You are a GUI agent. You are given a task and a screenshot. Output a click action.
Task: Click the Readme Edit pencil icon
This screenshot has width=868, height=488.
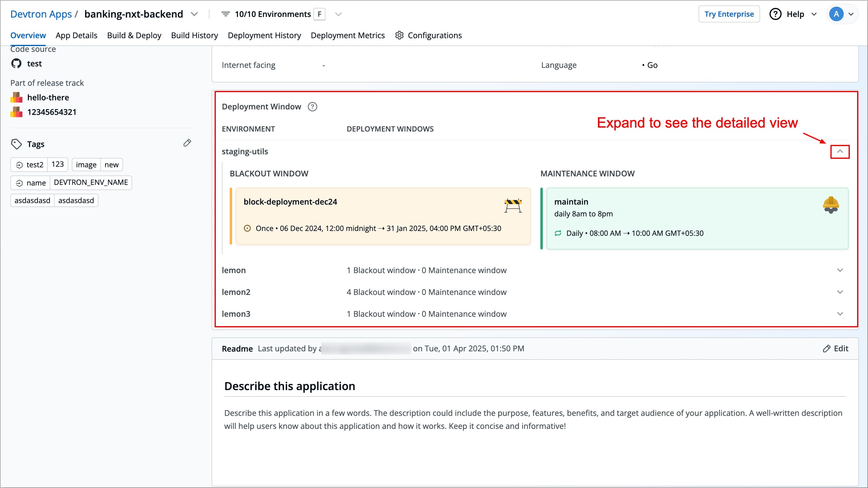[826, 349]
